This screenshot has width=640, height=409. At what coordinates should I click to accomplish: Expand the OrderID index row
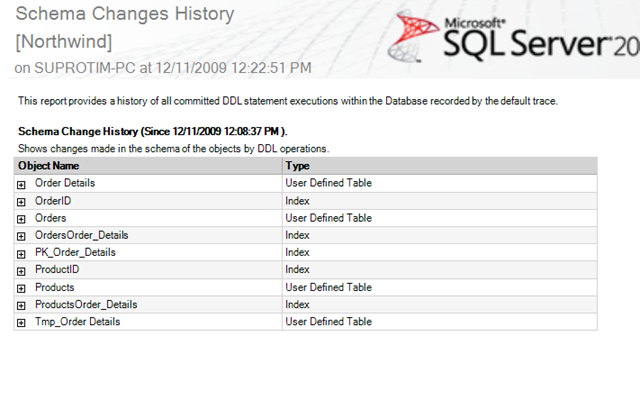click(x=21, y=202)
